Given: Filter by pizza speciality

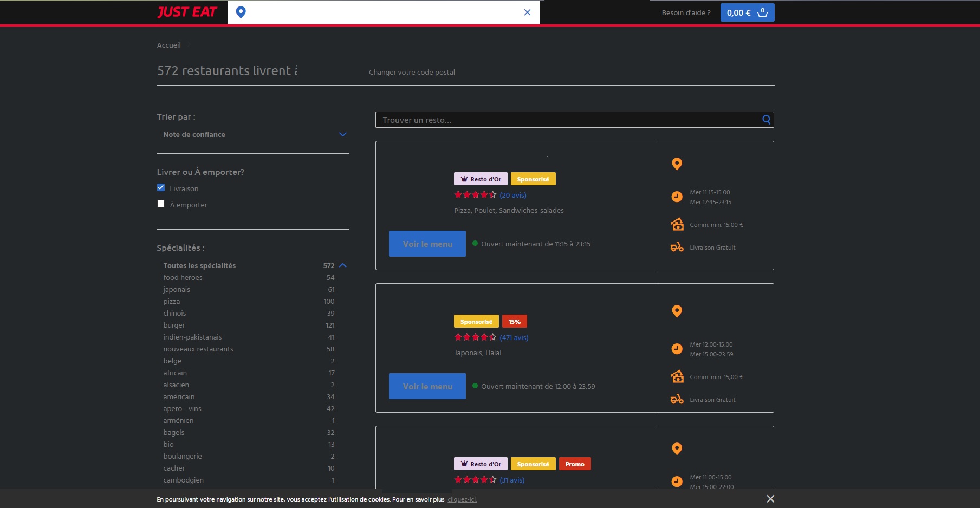Looking at the screenshot, I should 172,301.
